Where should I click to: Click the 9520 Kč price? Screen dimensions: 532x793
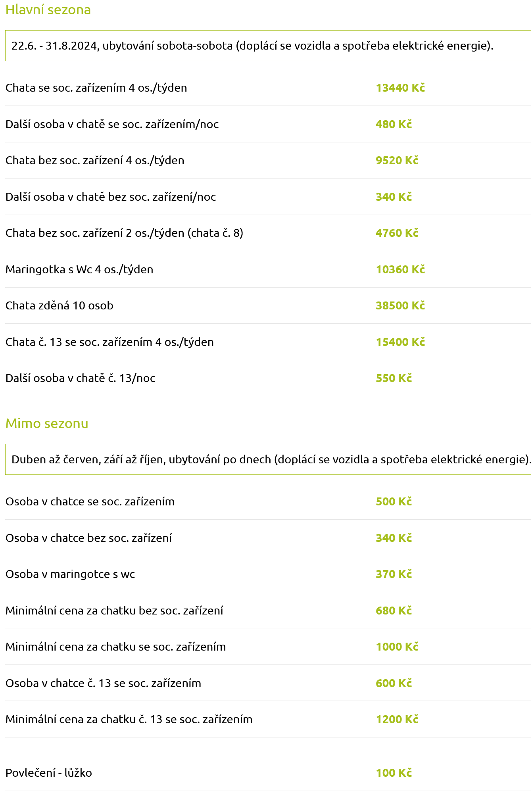397,160
